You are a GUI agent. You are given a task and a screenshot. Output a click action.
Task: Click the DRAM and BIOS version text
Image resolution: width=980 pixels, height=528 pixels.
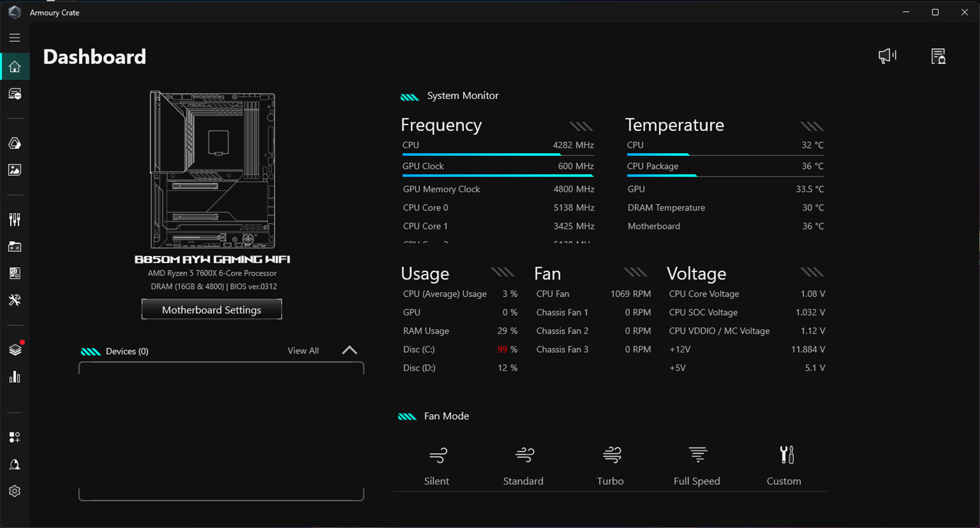click(214, 286)
